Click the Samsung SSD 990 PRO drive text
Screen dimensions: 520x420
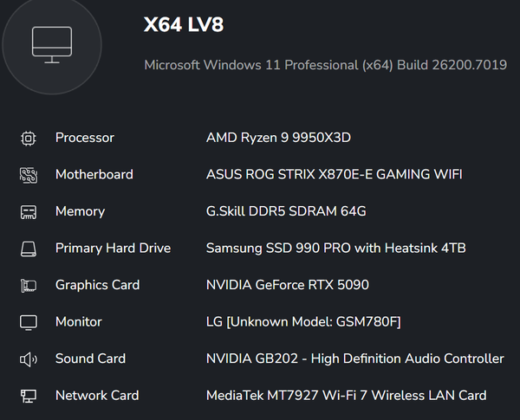pos(335,249)
